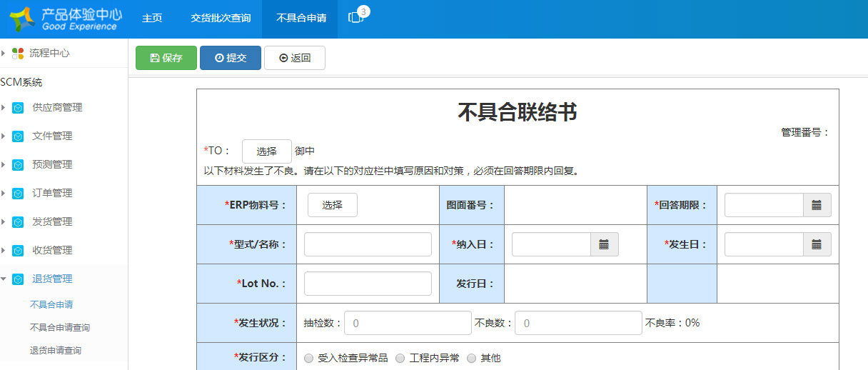Expand 预测管理 menu arrow
868x370 pixels.
tap(4, 165)
